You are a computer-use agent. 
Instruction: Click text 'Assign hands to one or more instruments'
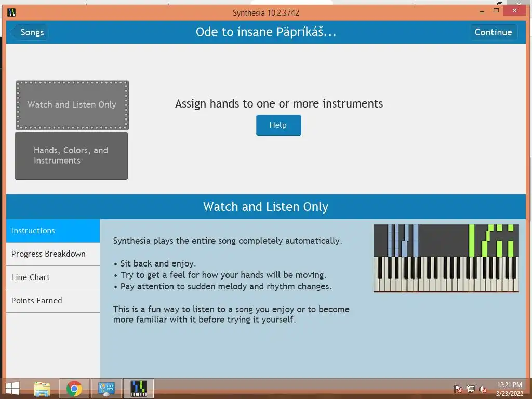[x=279, y=103]
